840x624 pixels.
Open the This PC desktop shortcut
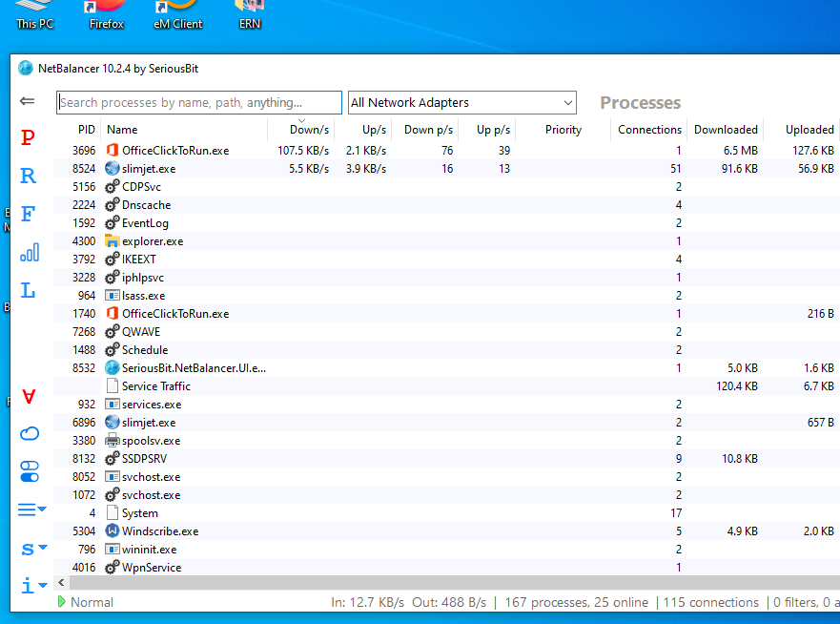pos(35,15)
